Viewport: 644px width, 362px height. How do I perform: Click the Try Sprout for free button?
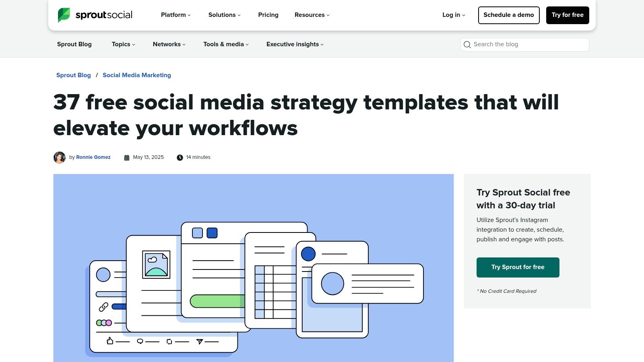(518, 267)
